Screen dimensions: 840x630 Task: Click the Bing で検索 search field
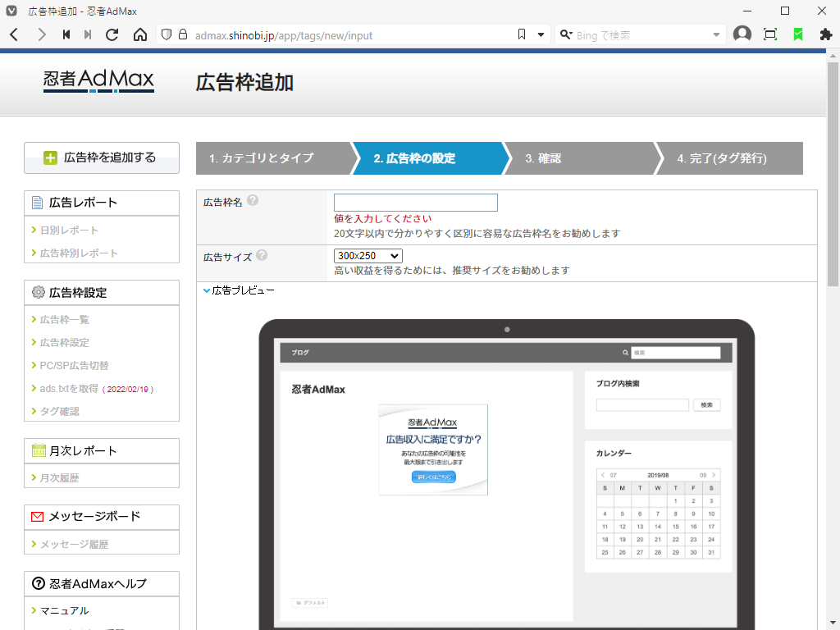pos(641,35)
